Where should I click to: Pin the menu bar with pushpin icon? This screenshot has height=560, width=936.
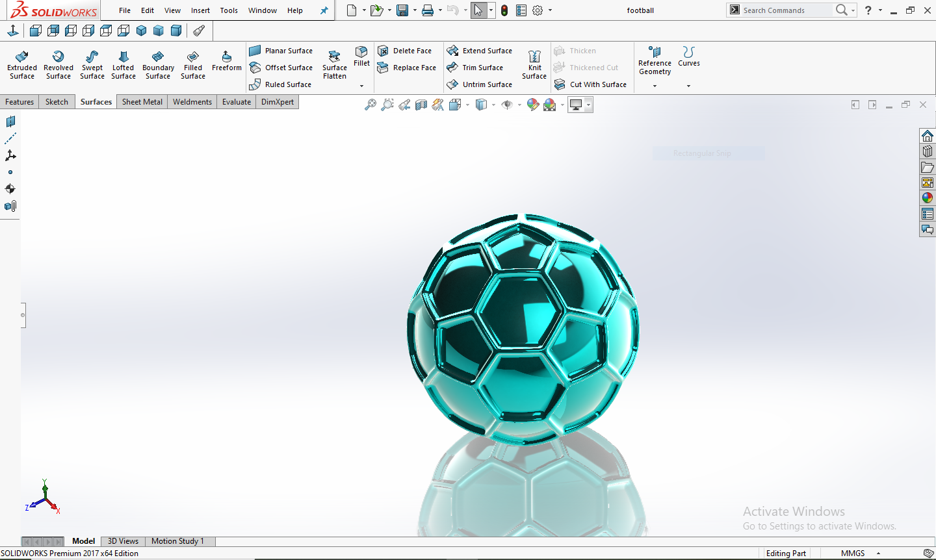tap(324, 10)
